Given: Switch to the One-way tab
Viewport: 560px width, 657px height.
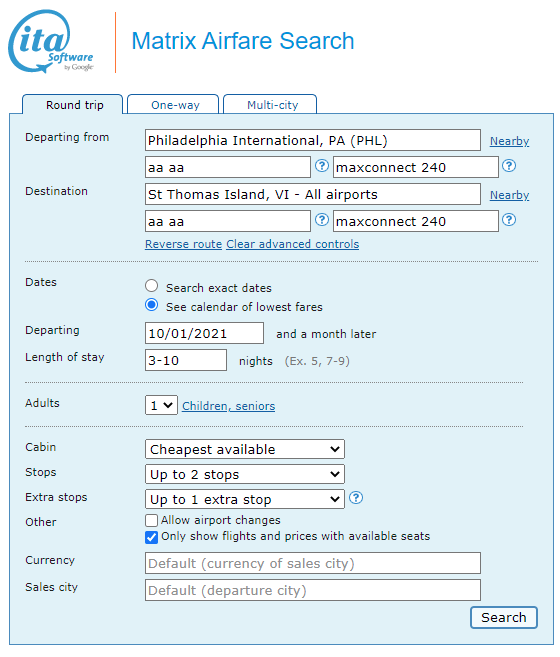Looking at the screenshot, I should coord(173,104).
